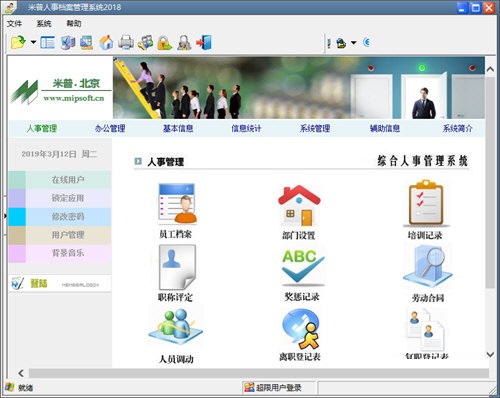Click the list view toolbar icon
The width and height of the screenshot is (500, 398).
point(48,43)
